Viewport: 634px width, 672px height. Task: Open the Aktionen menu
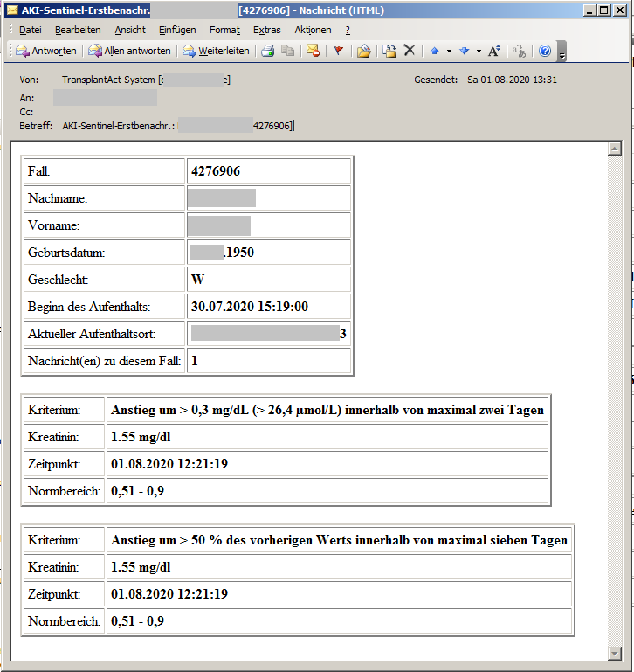click(313, 30)
